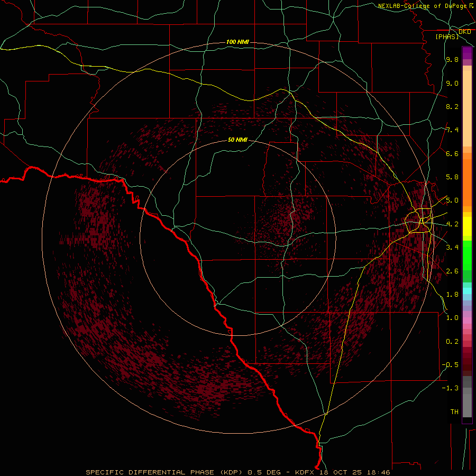Click the 0.5 DEG elevation text

click(x=264, y=472)
